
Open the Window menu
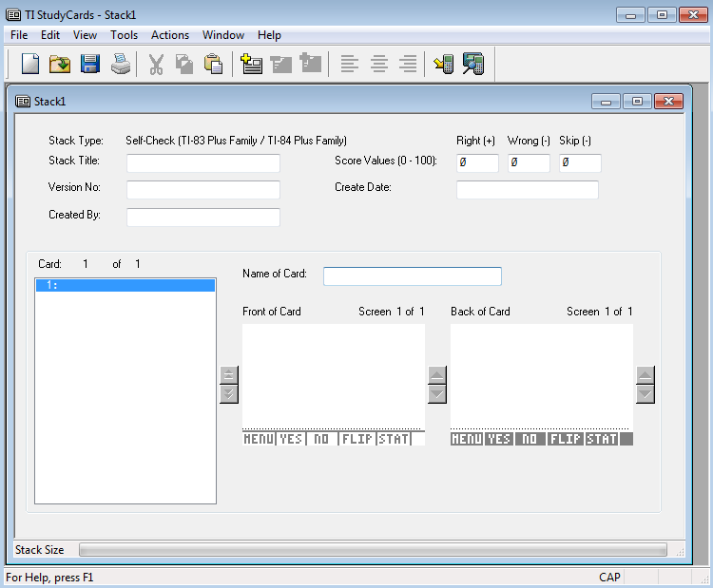(223, 35)
